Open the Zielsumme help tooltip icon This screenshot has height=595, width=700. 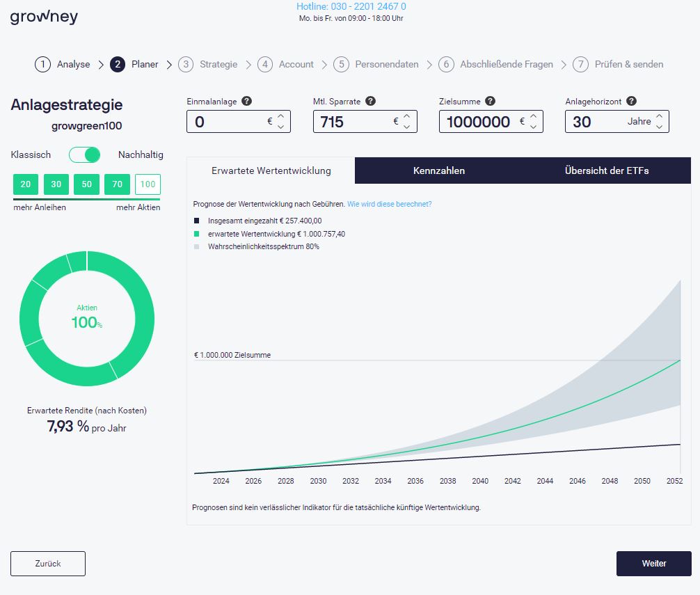[x=490, y=102]
